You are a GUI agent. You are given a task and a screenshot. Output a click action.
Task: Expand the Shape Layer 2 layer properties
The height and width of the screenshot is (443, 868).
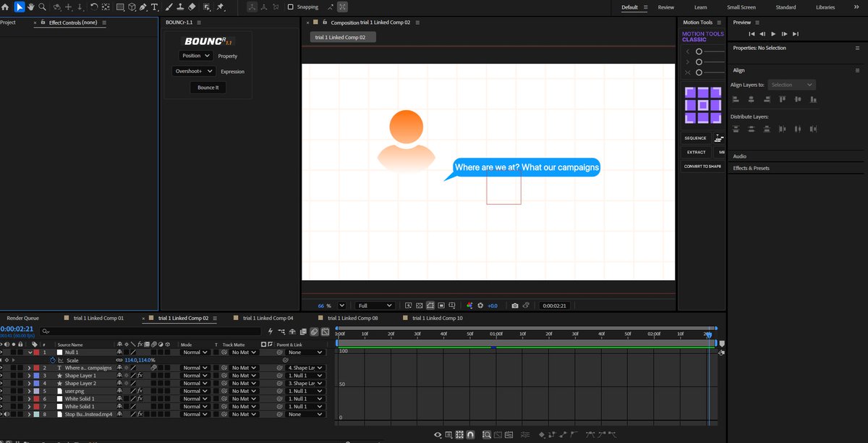30,384
